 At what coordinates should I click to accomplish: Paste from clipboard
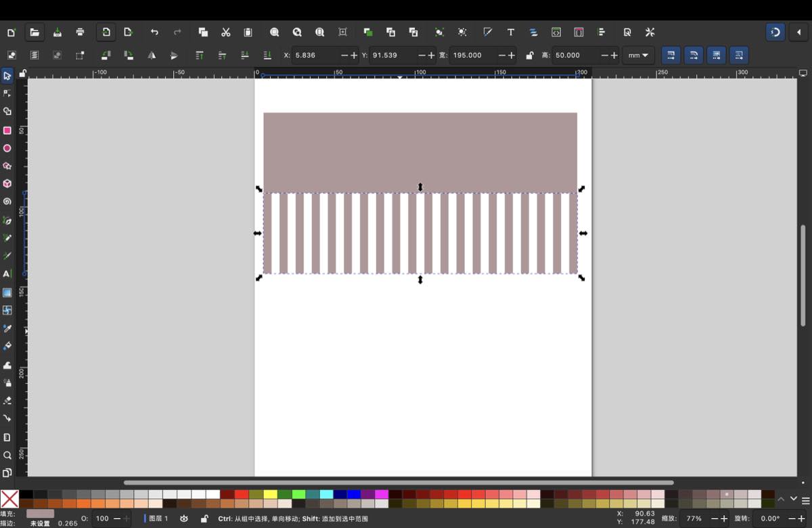point(248,32)
